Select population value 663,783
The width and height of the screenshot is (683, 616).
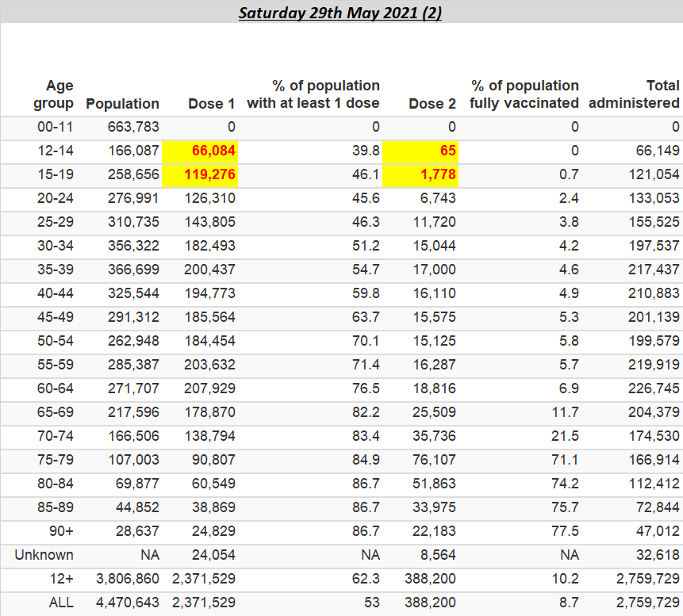coord(134,127)
